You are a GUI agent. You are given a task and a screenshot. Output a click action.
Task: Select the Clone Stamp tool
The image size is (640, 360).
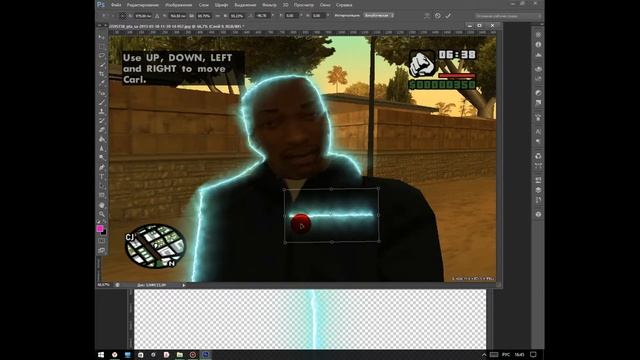coord(102,111)
